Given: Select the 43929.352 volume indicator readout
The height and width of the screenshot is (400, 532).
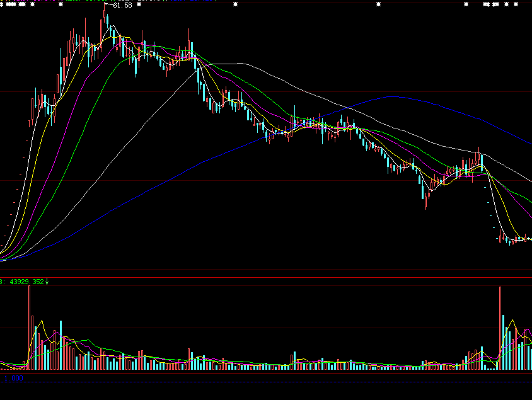Looking at the screenshot, I should click(25, 282).
